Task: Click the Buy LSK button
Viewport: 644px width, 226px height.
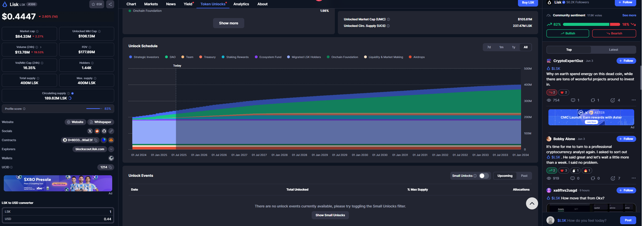Action: click(x=528, y=3)
